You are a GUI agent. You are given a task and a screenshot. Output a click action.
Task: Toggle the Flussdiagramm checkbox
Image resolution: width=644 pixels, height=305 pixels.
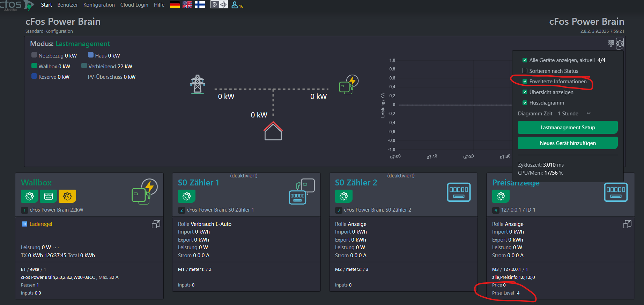pos(525,103)
